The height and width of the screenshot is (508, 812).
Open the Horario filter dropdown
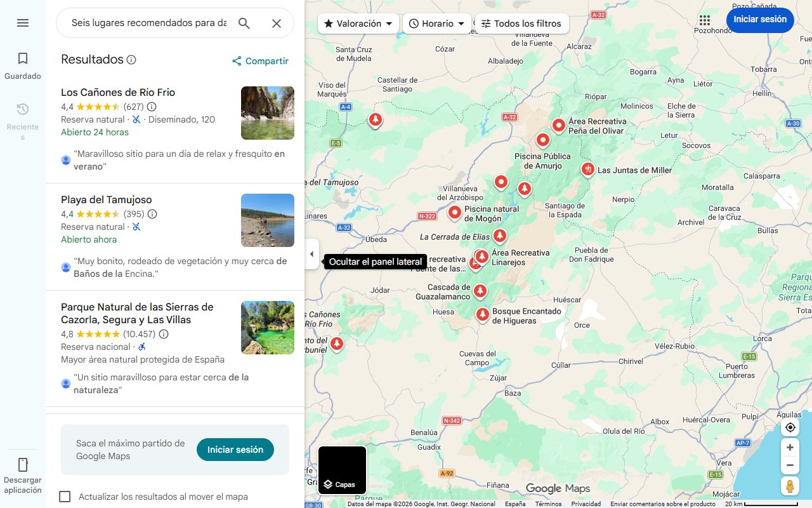tap(436, 23)
